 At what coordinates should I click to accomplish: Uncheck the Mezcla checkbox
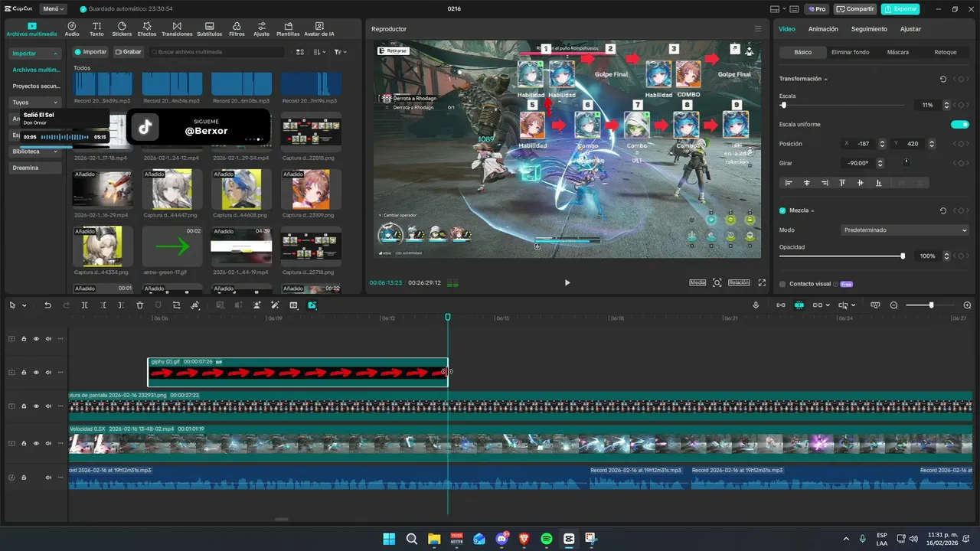tap(782, 210)
